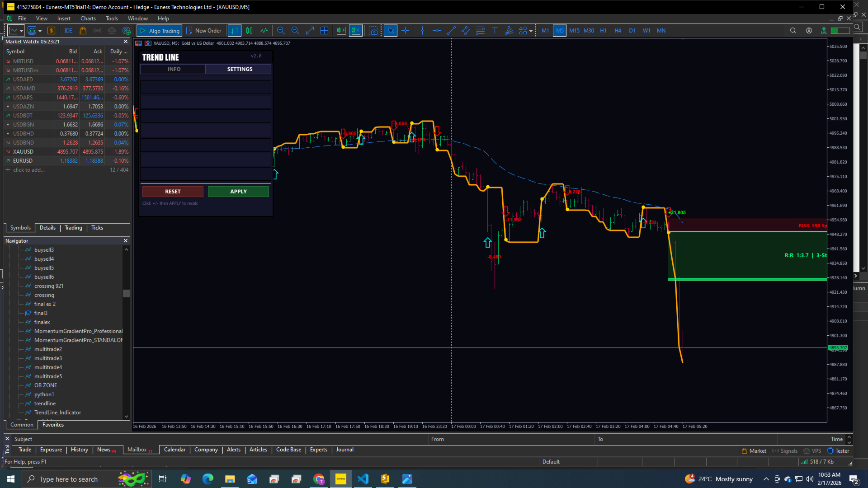The height and width of the screenshot is (488, 868).
Task: Select the crosshair cursor tool
Action: (405, 31)
